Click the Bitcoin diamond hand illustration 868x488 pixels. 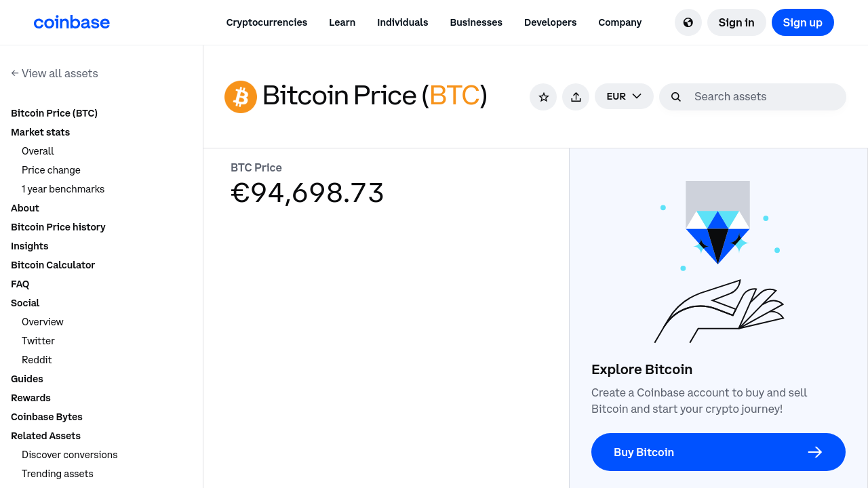[x=718, y=261]
